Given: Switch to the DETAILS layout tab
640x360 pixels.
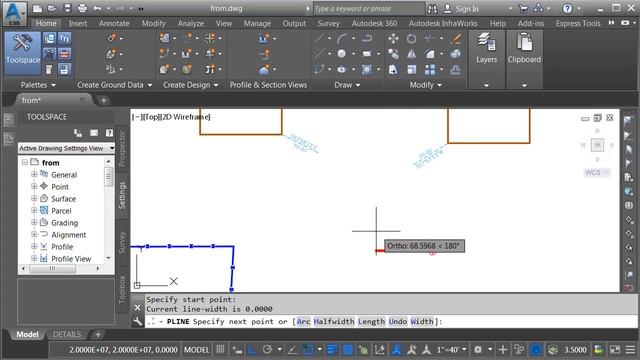Looking at the screenshot, I should tap(67, 334).
